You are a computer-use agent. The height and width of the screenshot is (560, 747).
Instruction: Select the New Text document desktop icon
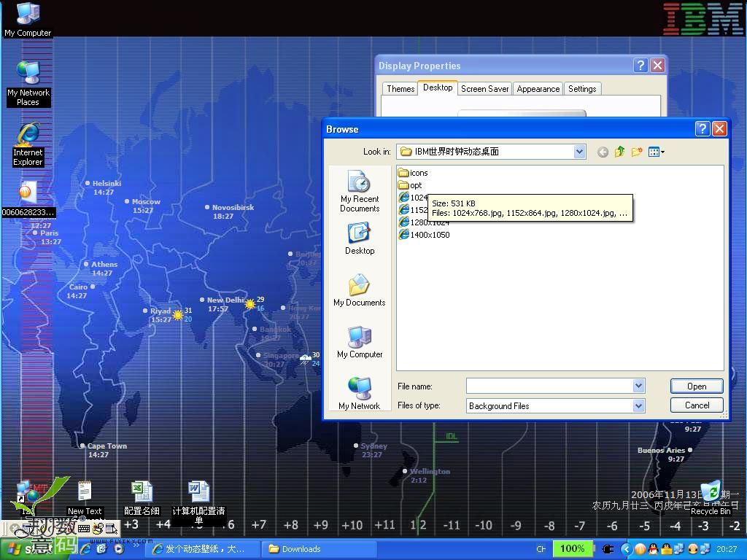[85, 498]
